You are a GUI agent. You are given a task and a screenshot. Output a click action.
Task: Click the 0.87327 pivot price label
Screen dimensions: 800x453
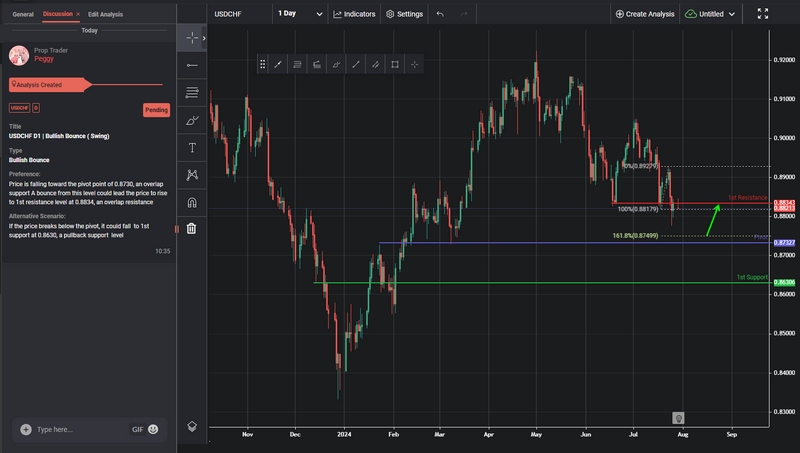click(x=784, y=243)
